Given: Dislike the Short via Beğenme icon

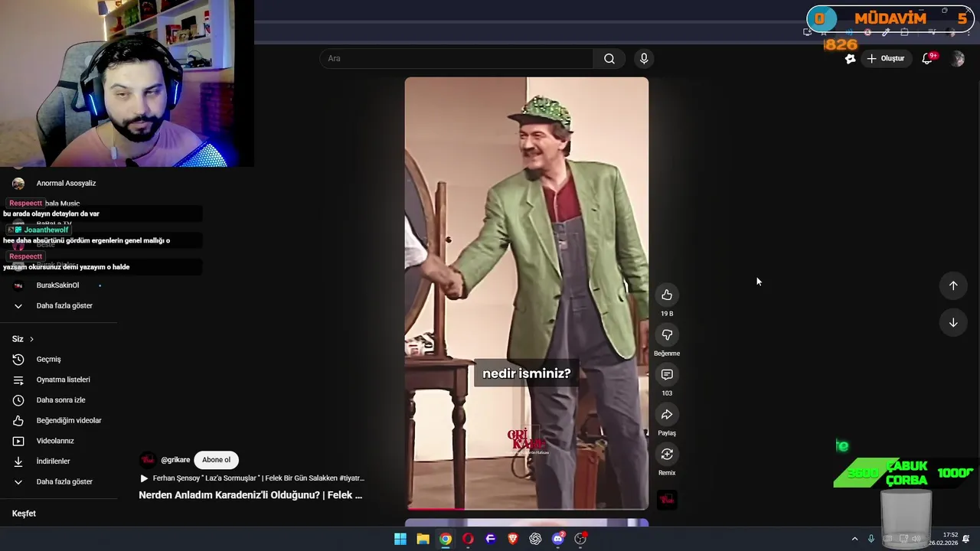Looking at the screenshot, I should (x=667, y=334).
